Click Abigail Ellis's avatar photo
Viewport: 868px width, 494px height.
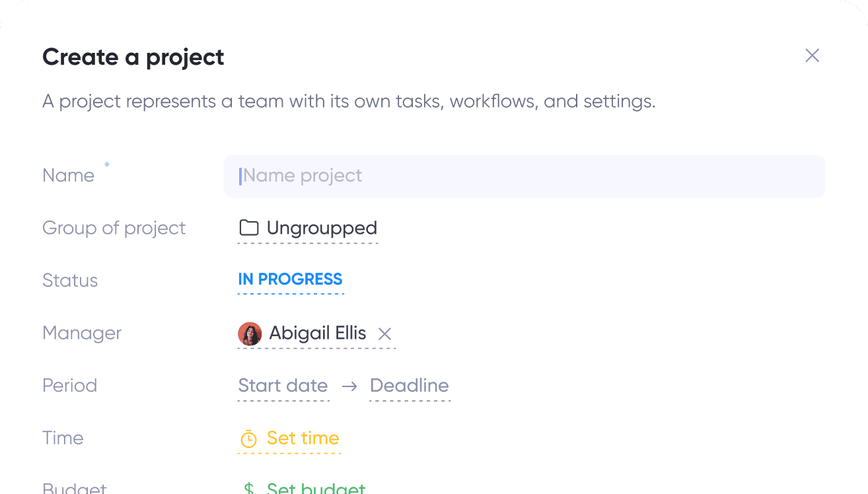click(x=250, y=334)
